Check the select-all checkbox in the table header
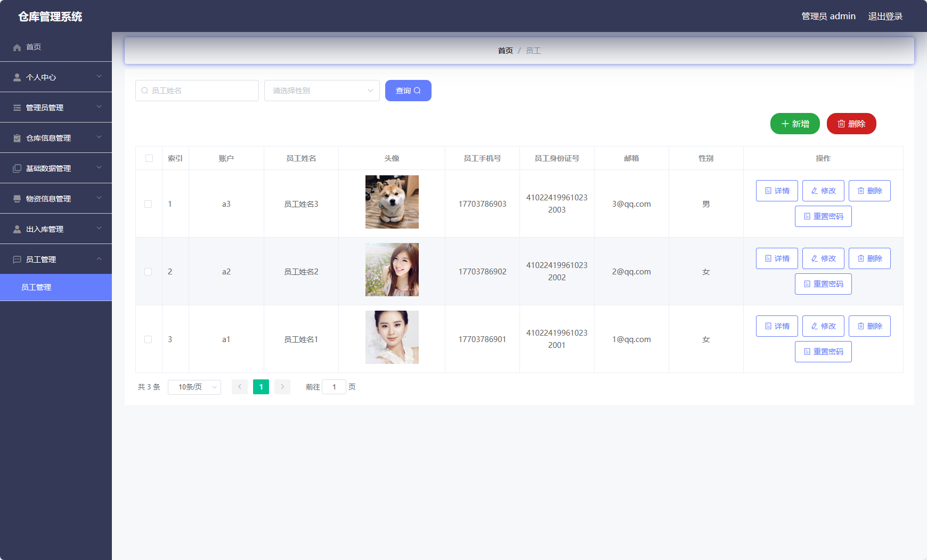Viewport: 927px width, 560px height. (148, 158)
